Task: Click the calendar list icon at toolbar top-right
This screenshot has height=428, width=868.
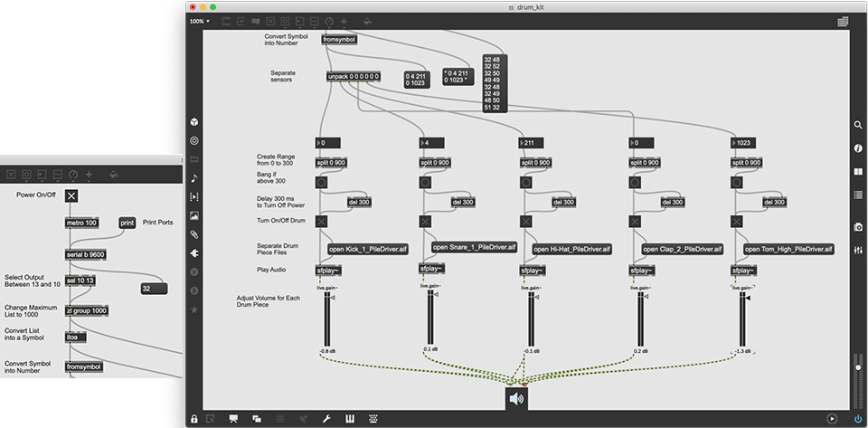Action: (843, 22)
